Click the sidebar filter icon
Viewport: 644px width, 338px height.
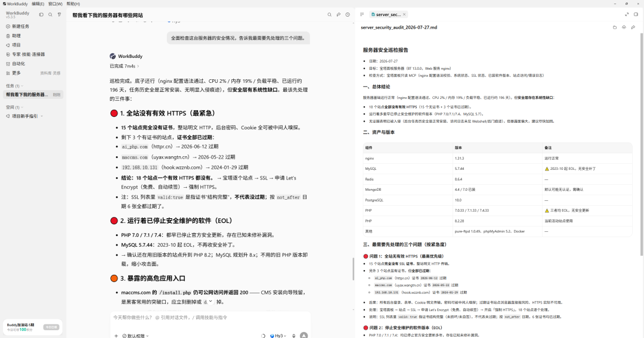coord(59,14)
